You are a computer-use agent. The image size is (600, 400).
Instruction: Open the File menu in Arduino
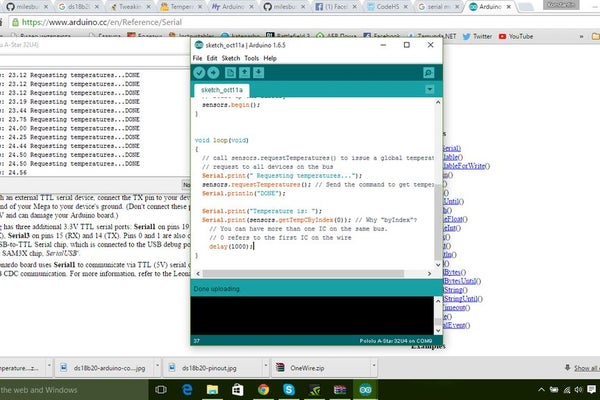[198, 58]
